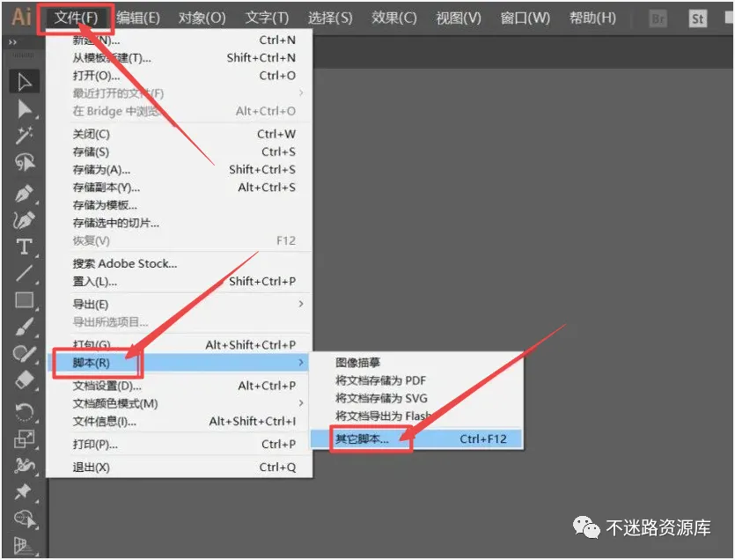Select the Rectangle tool
This screenshot has width=735, height=560.
tap(24, 300)
